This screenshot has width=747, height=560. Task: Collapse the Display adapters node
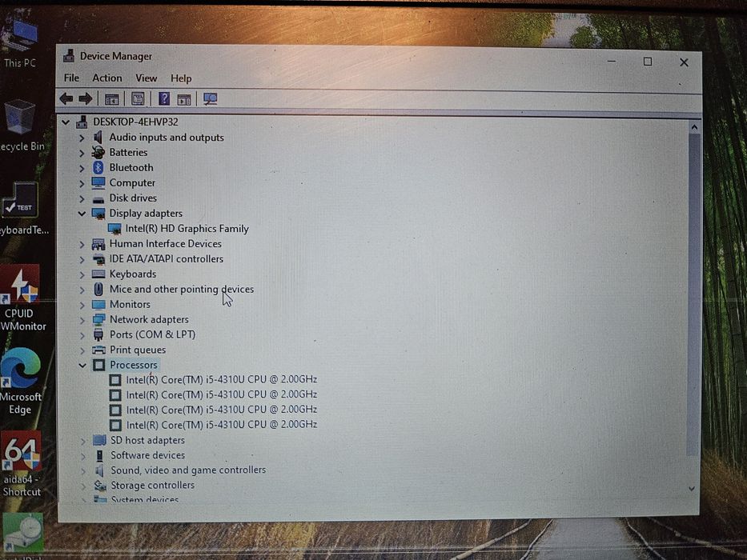click(82, 214)
